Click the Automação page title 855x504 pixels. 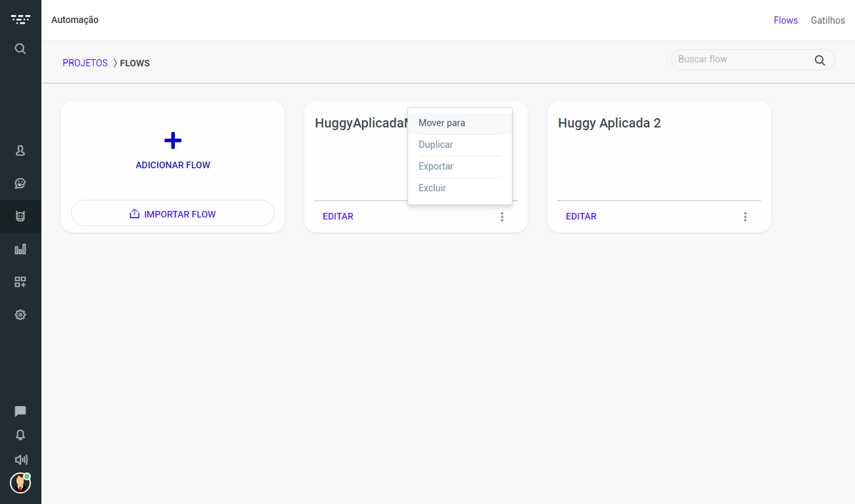(x=75, y=20)
